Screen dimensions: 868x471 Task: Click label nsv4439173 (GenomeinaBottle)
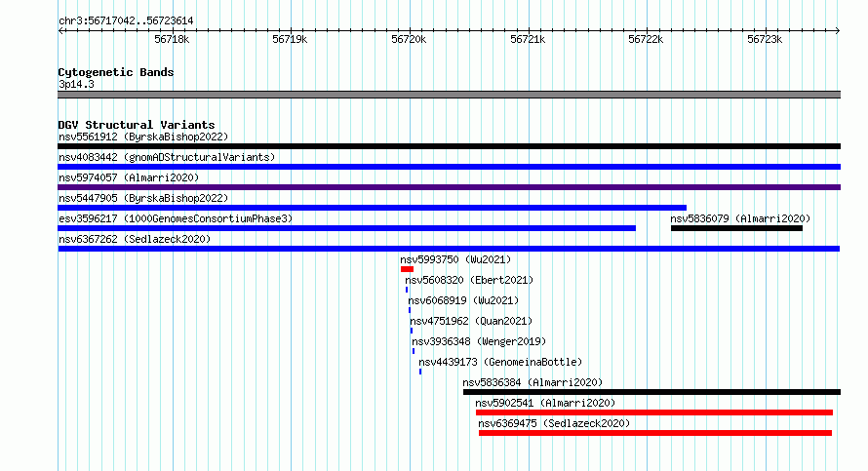tap(500, 362)
